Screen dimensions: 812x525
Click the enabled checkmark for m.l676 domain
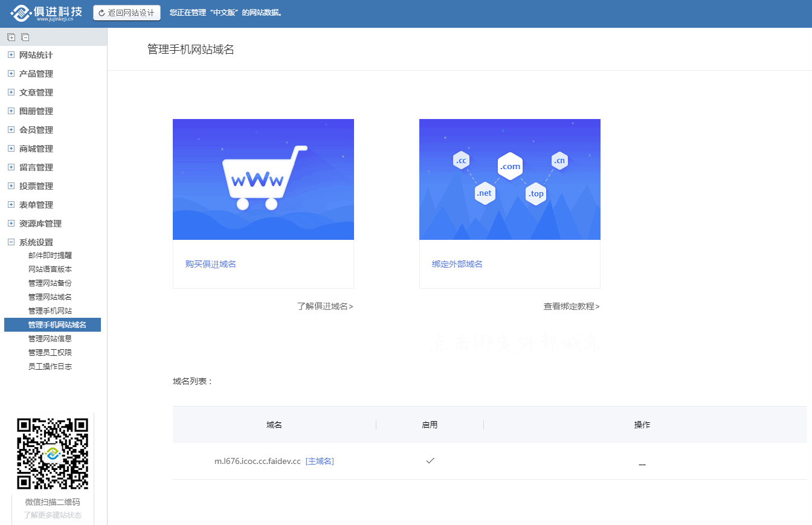[x=430, y=461]
